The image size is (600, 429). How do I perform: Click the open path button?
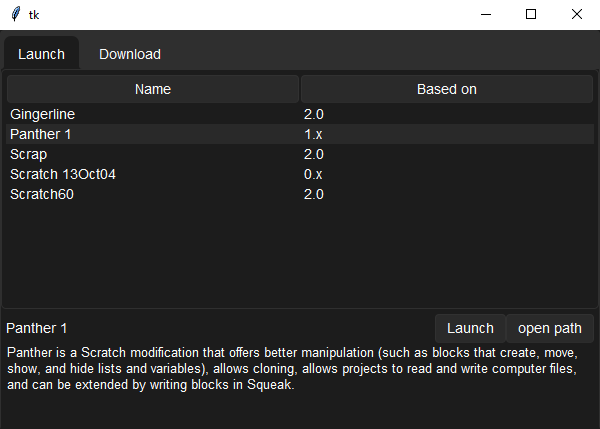549,328
